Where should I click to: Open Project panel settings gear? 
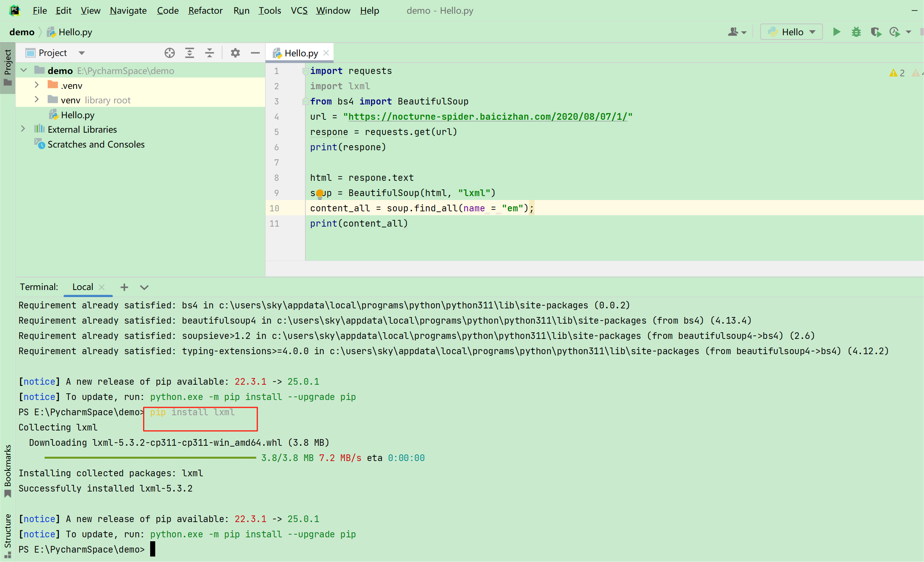click(x=235, y=53)
